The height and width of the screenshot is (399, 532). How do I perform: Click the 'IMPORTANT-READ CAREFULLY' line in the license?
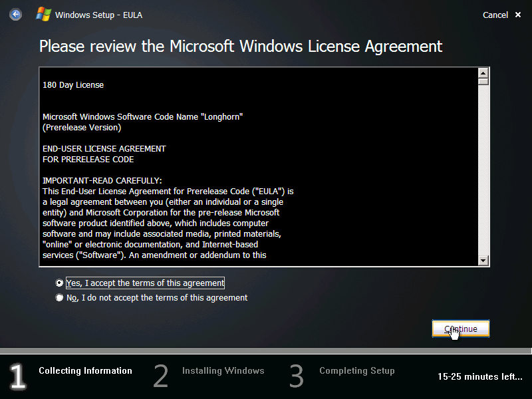[102, 181]
